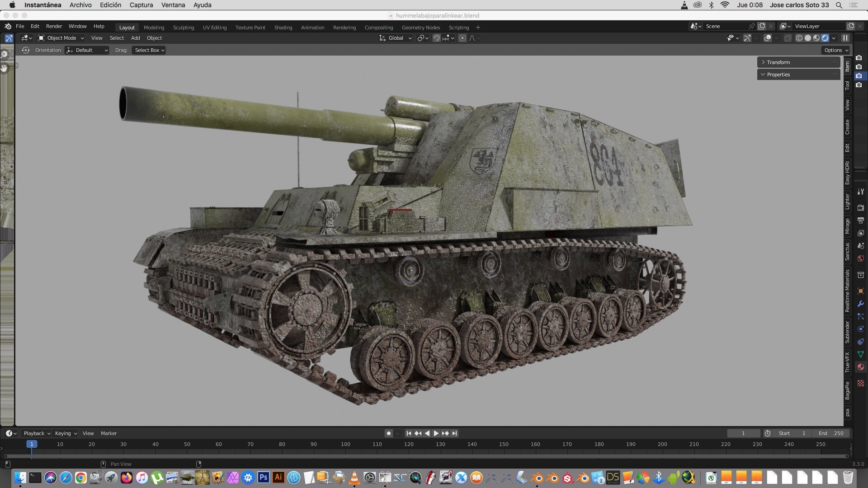Toggle auto keying record button
This screenshot has width=868, height=488.
coord(388,433)
